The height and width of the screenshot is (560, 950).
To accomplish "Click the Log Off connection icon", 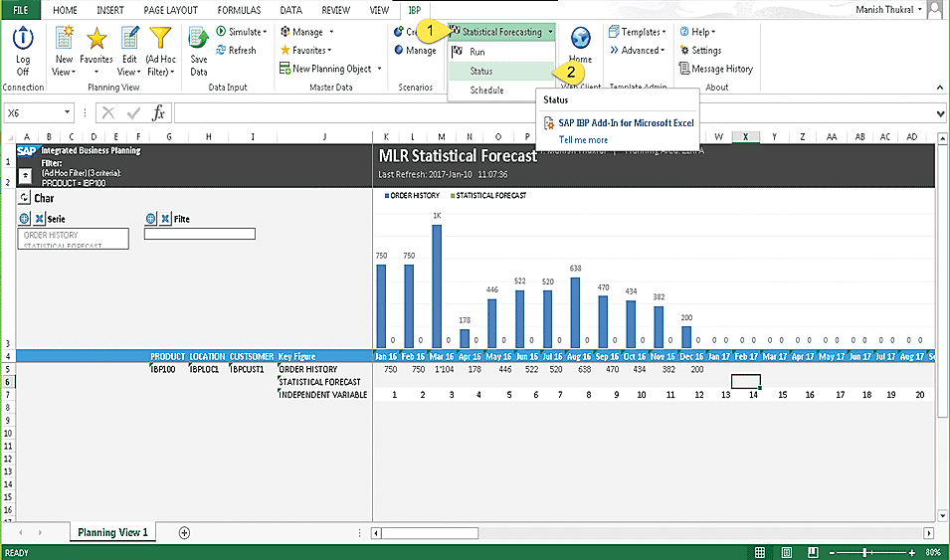I will (23, 38).
